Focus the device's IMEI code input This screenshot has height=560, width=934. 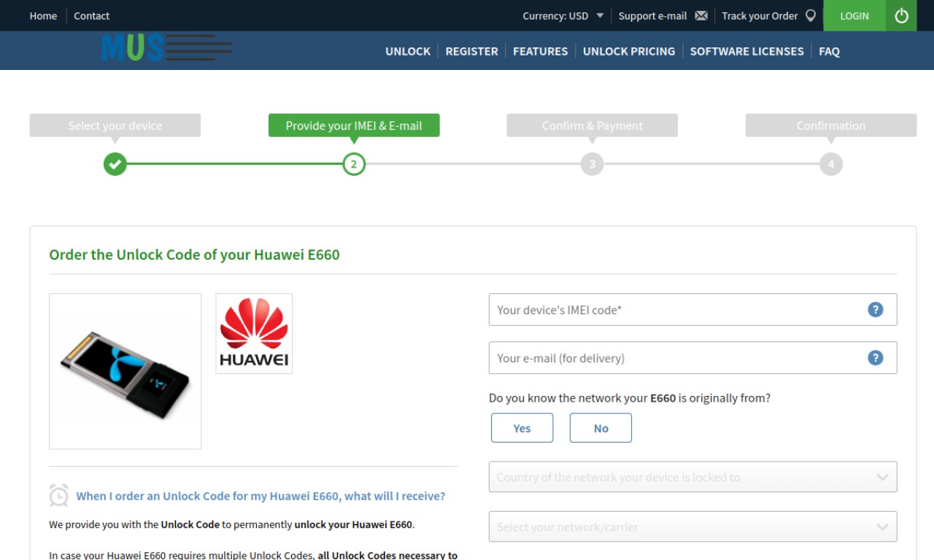[x=692, y=310]
